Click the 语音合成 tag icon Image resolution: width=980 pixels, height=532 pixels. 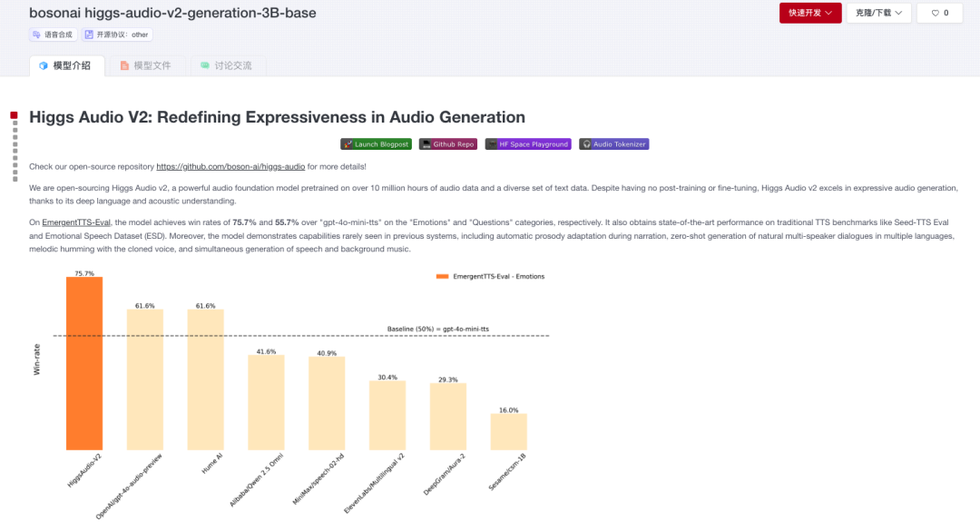(37, 35)
